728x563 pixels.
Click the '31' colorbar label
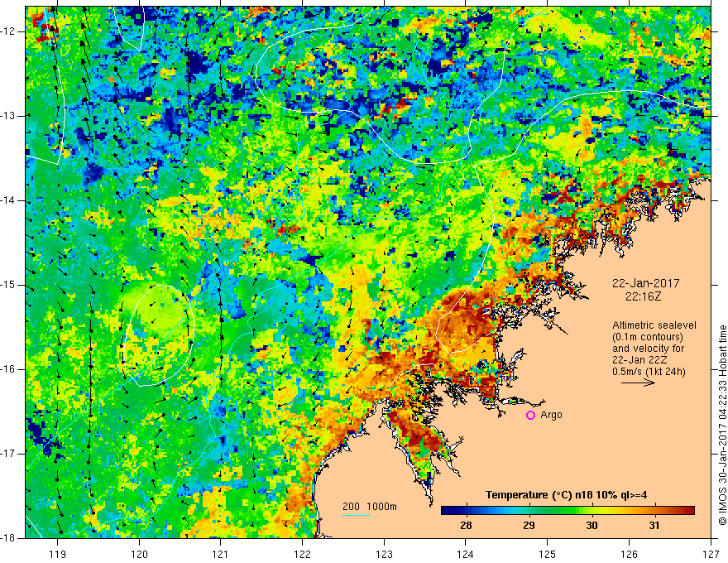tap(654, 526)
